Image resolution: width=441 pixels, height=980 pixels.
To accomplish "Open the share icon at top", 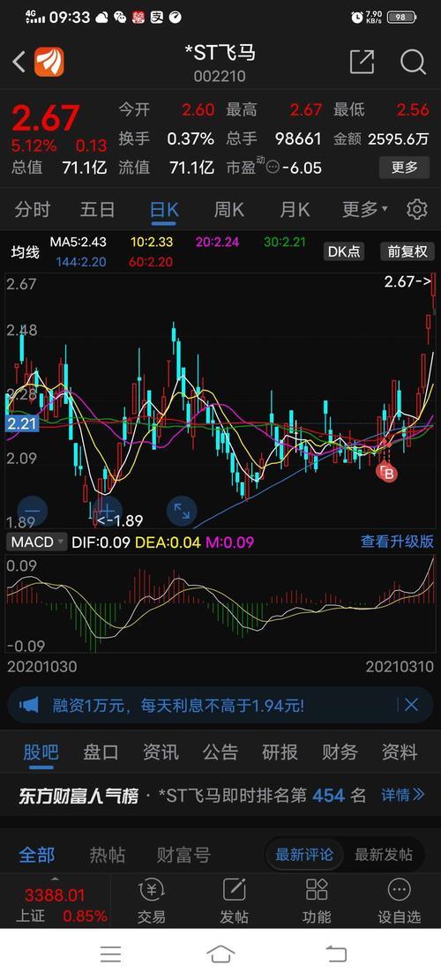I will coord(362,62).
